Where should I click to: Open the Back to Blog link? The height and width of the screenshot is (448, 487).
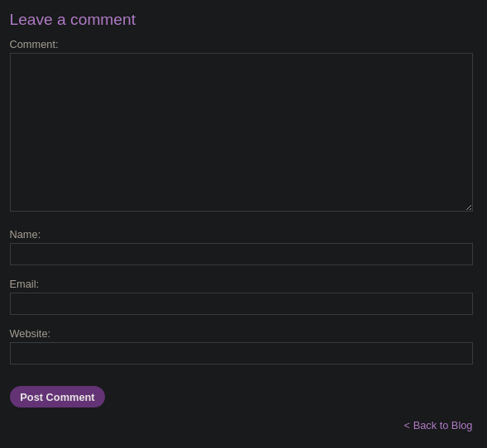(438, 426)
